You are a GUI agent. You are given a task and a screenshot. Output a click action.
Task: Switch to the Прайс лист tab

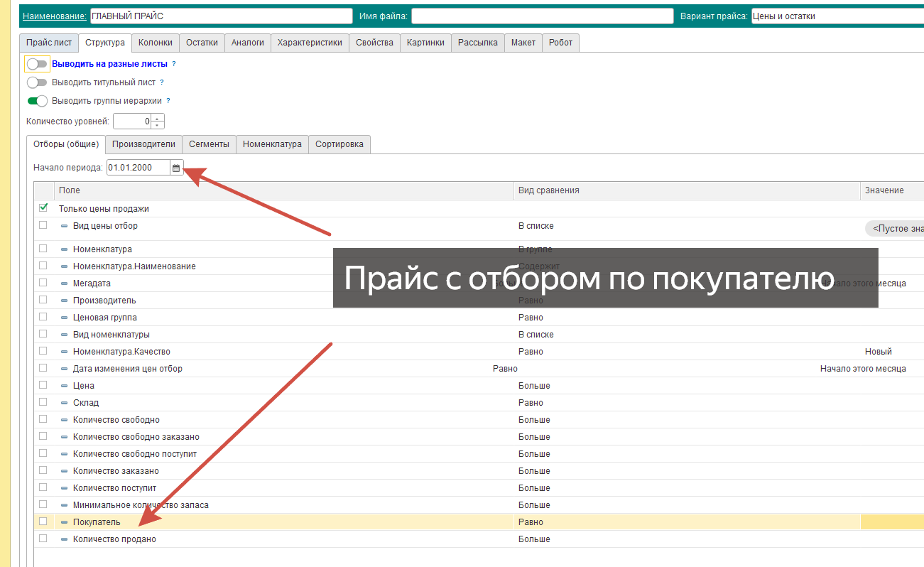point(49,43)
